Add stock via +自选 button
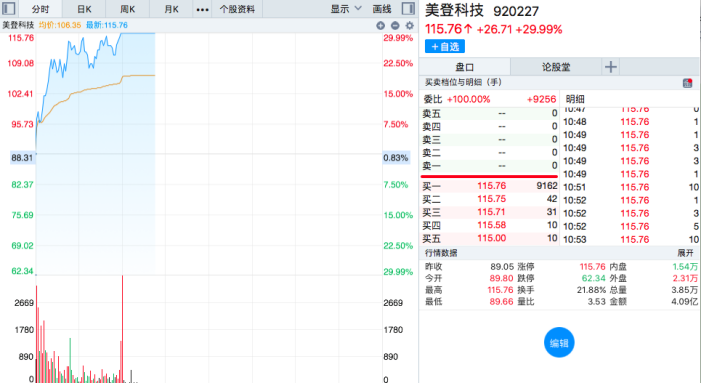701x383 pixels. tap(445, 46)
